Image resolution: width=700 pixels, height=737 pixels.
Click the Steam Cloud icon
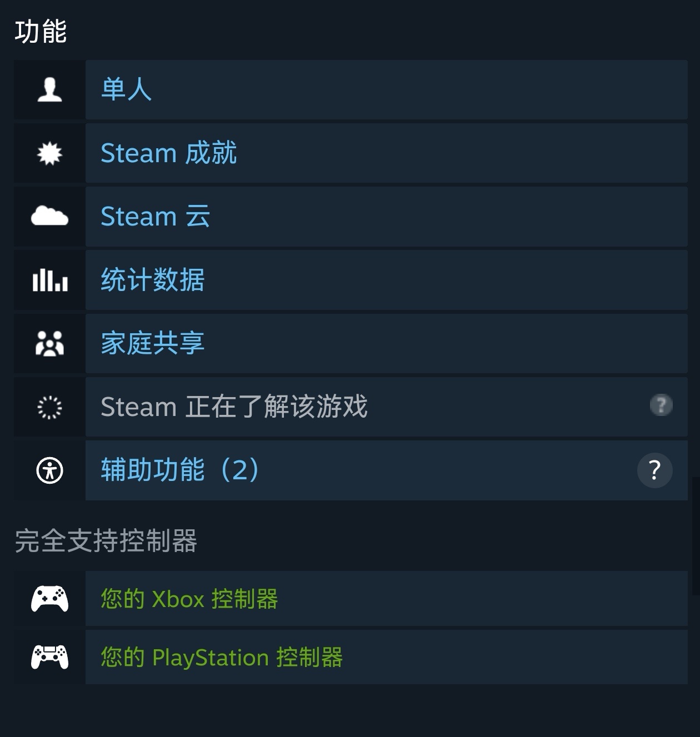coord(49,216)
